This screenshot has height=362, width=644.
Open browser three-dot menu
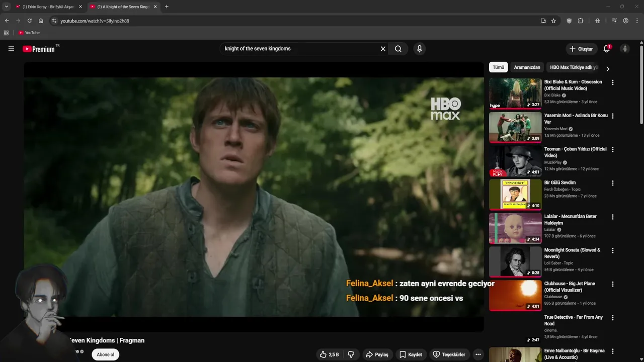[x=637, y=21]
